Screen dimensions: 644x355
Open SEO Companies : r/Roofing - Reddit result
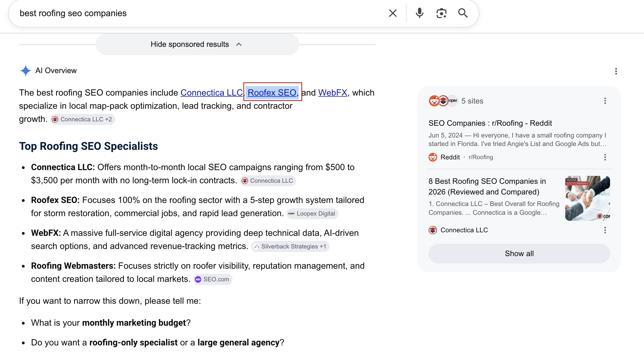(490, 123)
